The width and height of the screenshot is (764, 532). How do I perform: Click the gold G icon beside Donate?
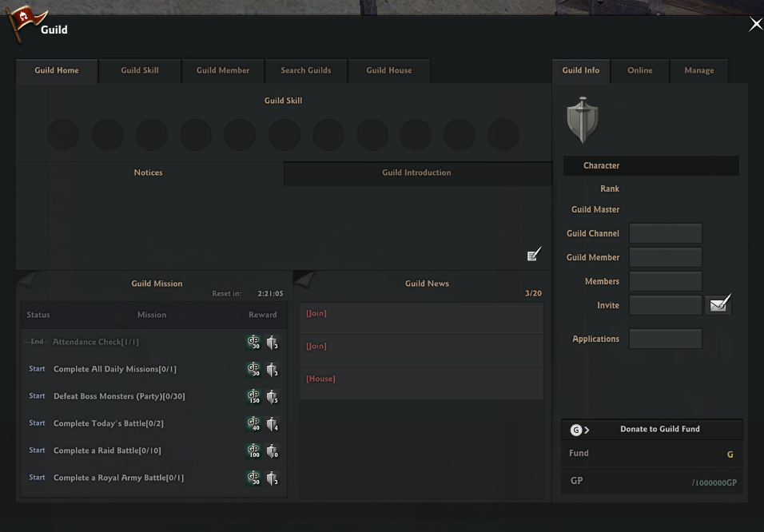coord(576,430)
